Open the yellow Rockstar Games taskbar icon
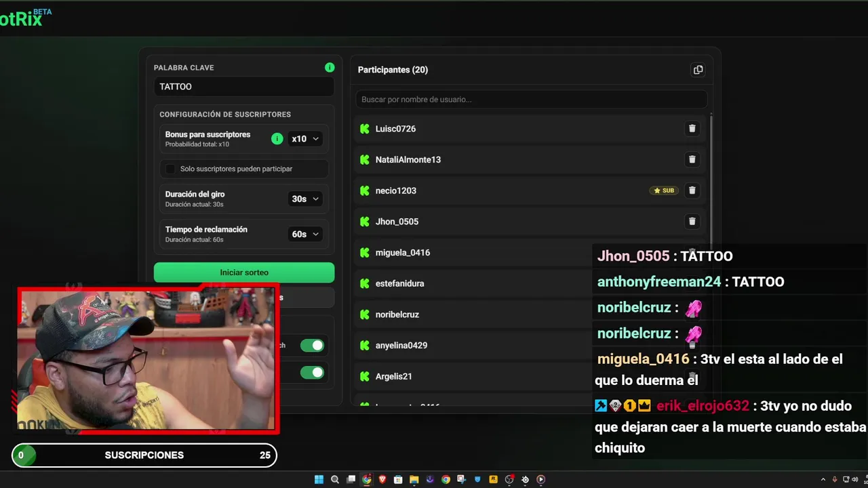This screenshot has height=488, width=868. 493,479
